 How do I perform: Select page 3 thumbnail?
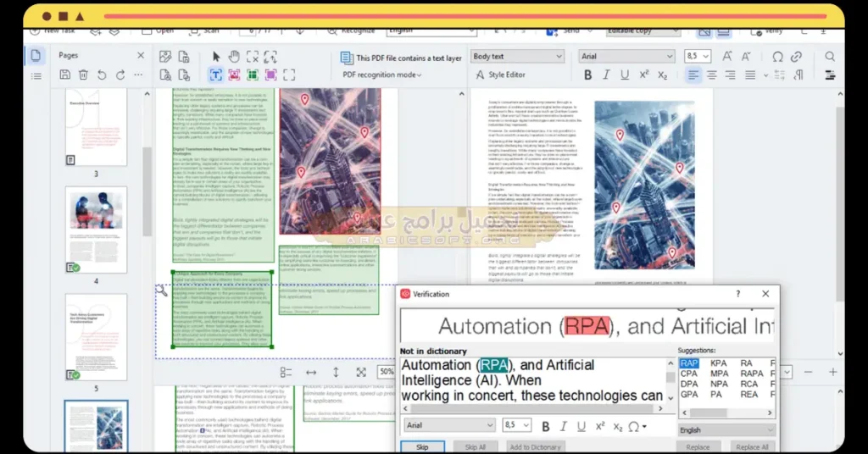click(96, 127)
